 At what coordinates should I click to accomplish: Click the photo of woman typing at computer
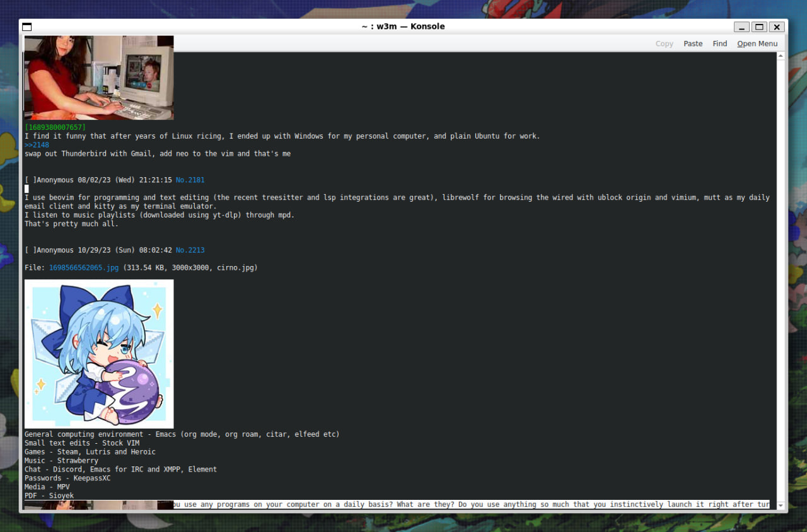tap(99, 78)
